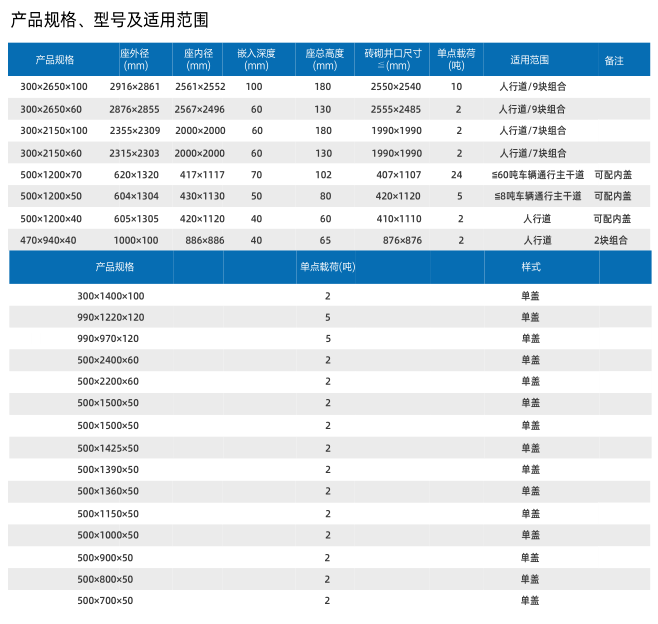Select the 座内径 (mm) column header
The height and width of the screenshot is (624, 658).
click(199, 60)
